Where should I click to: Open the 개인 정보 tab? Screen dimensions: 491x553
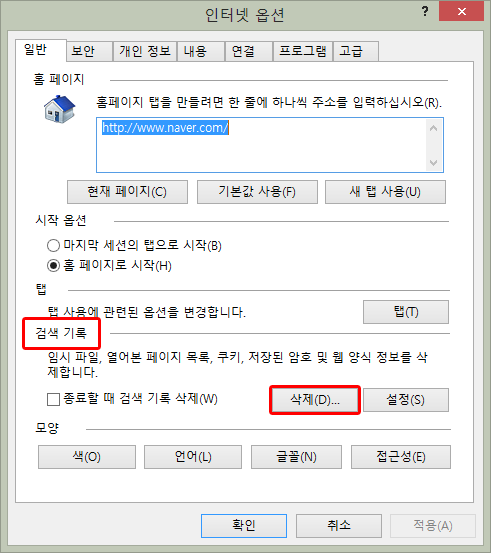[145, 51]
